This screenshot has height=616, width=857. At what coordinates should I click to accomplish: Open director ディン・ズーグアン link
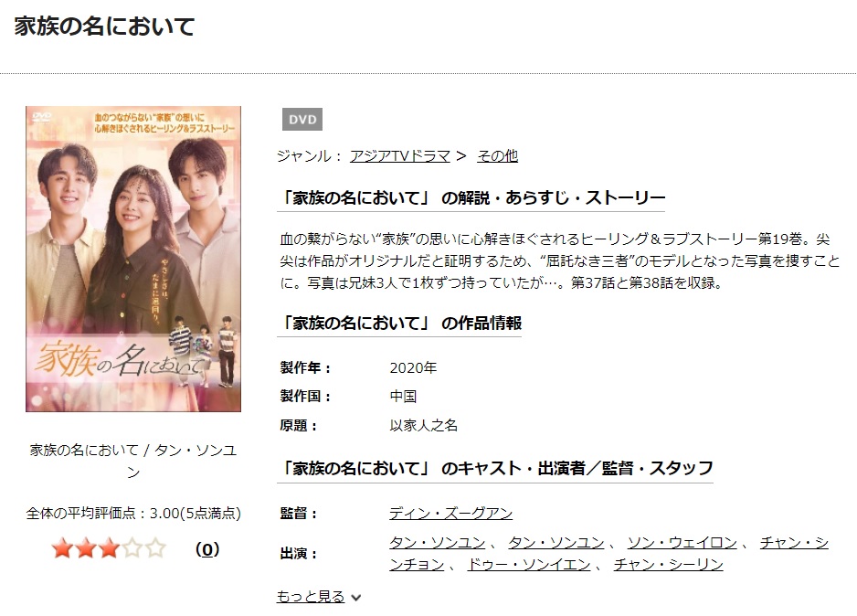tap(451, 514)
